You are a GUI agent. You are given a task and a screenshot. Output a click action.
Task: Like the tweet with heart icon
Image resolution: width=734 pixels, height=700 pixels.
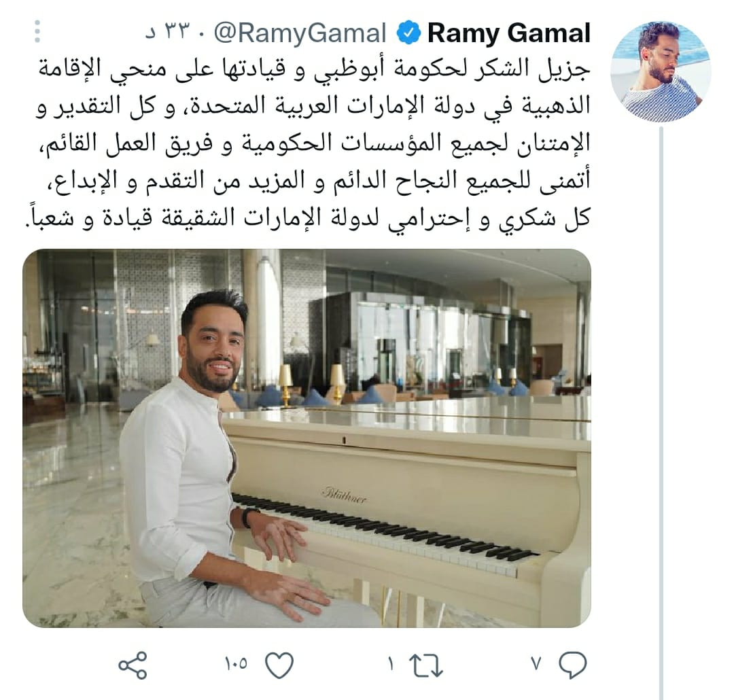pyautogui.click(x=279, y=665)
